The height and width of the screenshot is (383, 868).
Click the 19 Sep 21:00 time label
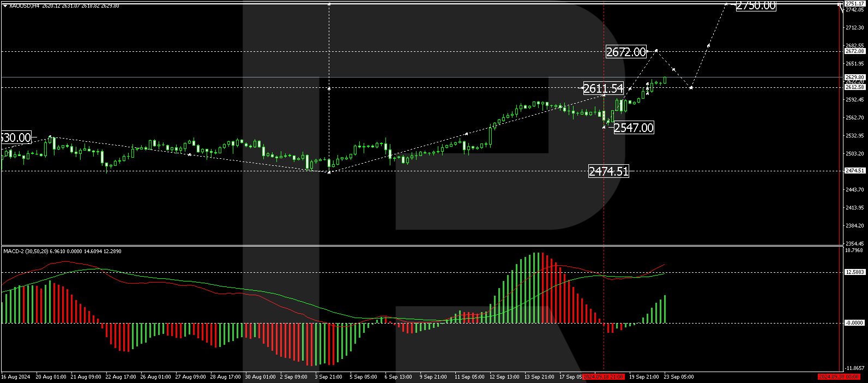tap(644, 377)
